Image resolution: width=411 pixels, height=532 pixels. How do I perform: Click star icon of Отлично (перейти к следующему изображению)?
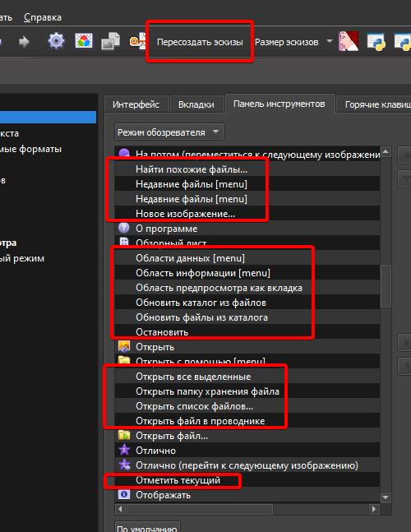click(124, 465)
